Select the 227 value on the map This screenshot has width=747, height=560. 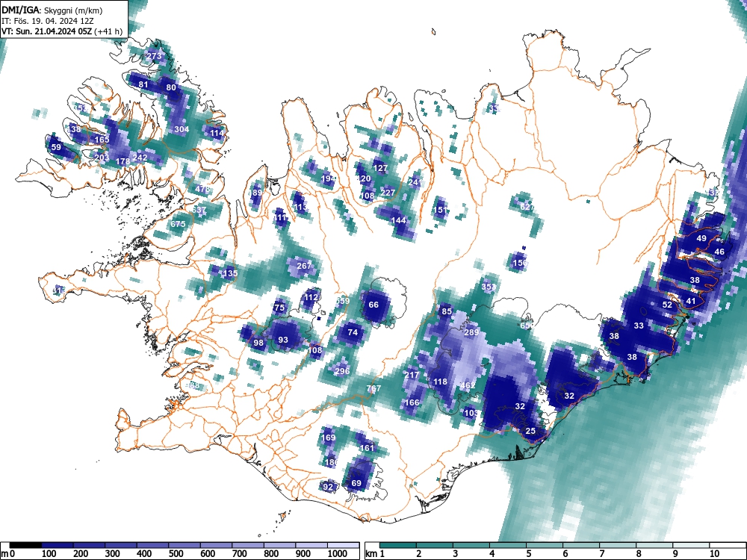(x=388, y=193)
